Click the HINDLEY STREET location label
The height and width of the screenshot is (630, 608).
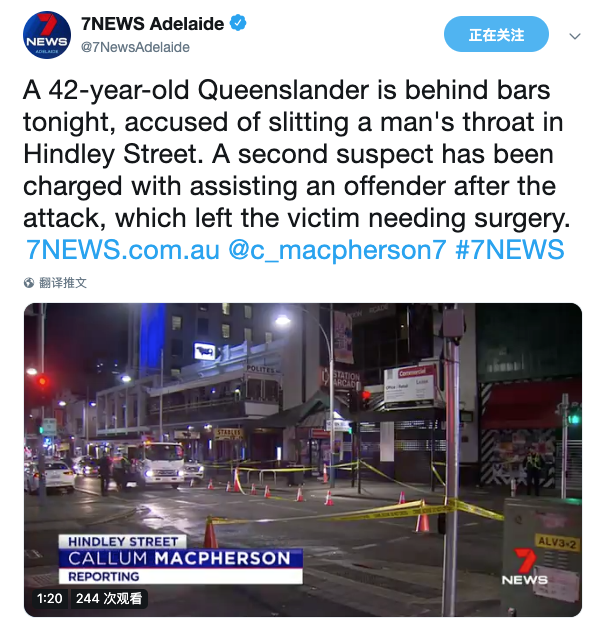(123, 542)
